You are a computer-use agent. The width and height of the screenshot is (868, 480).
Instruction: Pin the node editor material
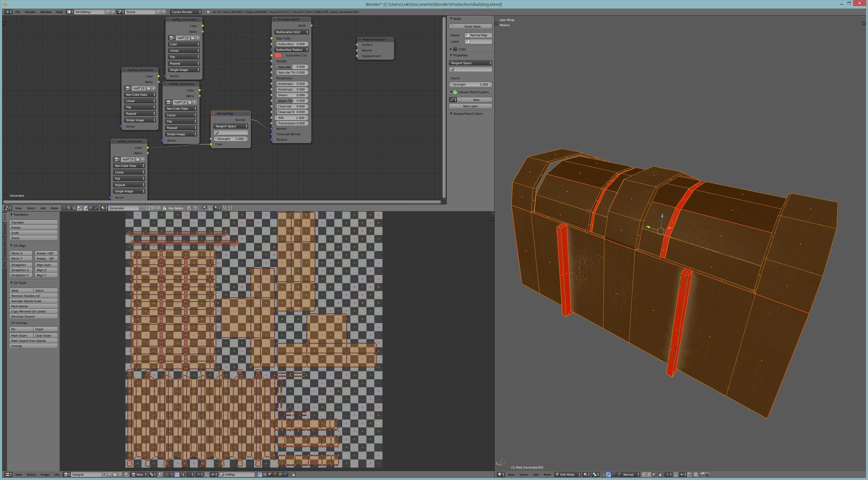tap(189, 208)
